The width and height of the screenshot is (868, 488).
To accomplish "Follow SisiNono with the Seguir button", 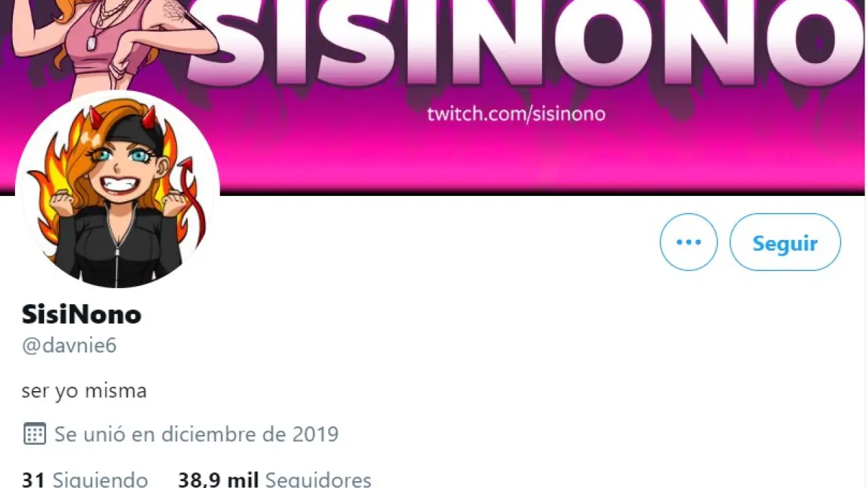I will [x=785, y=242].
